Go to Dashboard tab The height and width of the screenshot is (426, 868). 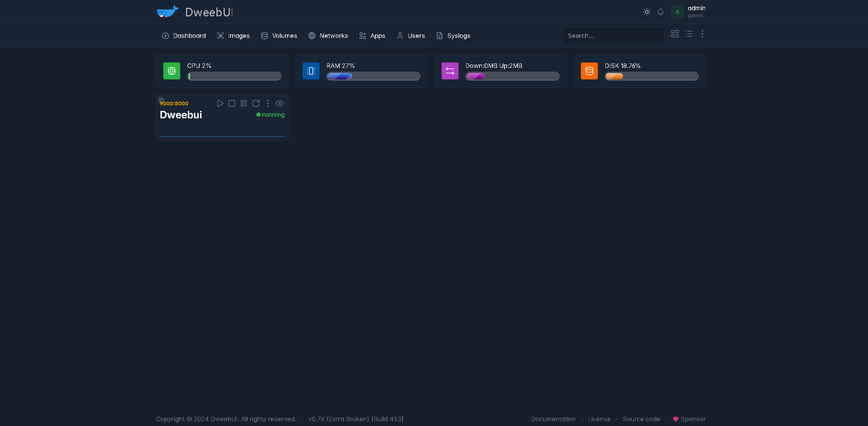[184, 35]
